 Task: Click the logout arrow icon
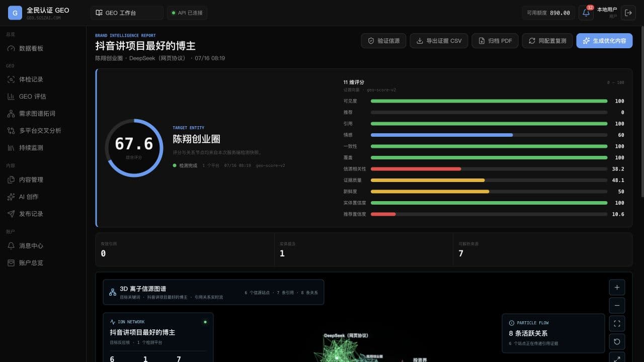pos(628,13)
